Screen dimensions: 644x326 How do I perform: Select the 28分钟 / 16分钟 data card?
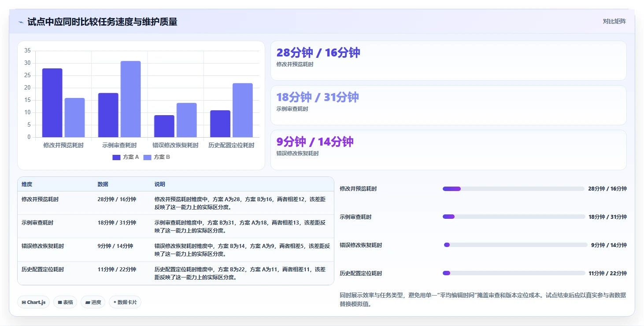(448, 61)
